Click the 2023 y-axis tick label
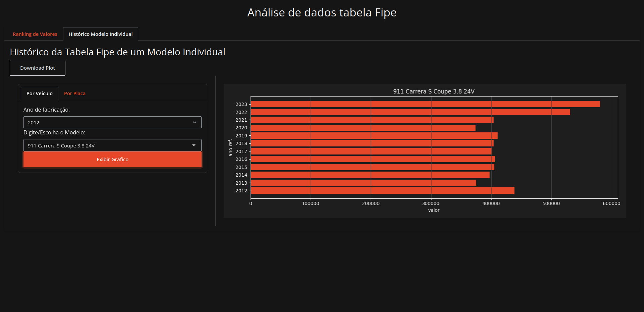Screen dimensions: 644x312 coord(241,104)
